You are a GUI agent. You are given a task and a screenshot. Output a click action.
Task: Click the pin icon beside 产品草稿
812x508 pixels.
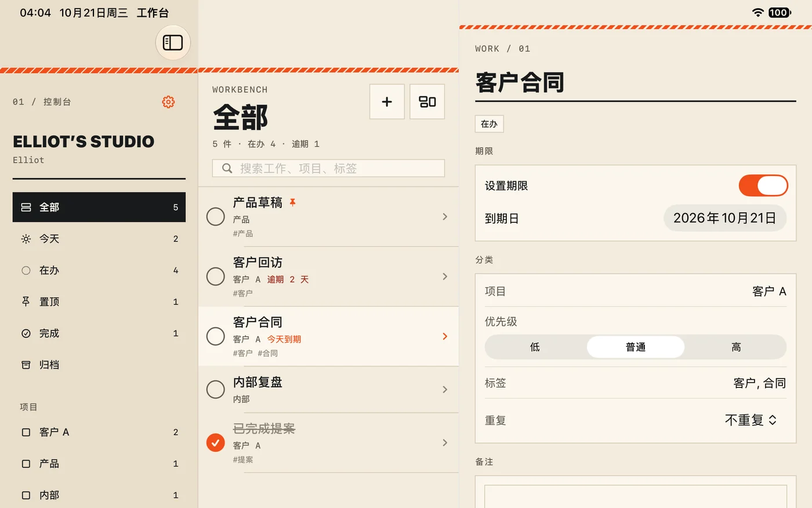coord(293,203)
